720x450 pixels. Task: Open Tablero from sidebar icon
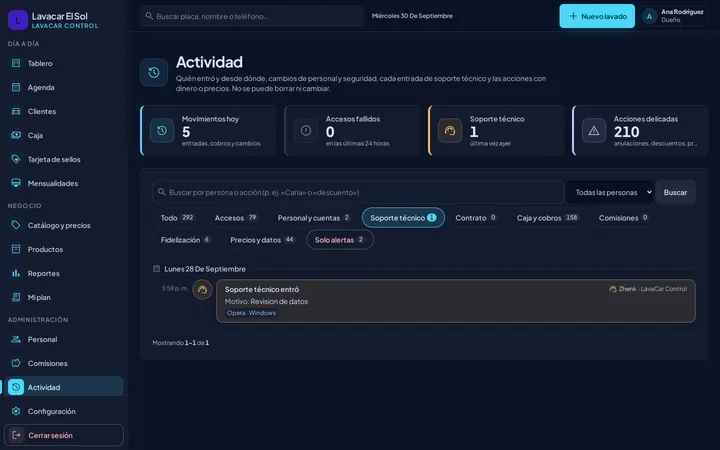(16, 63)
